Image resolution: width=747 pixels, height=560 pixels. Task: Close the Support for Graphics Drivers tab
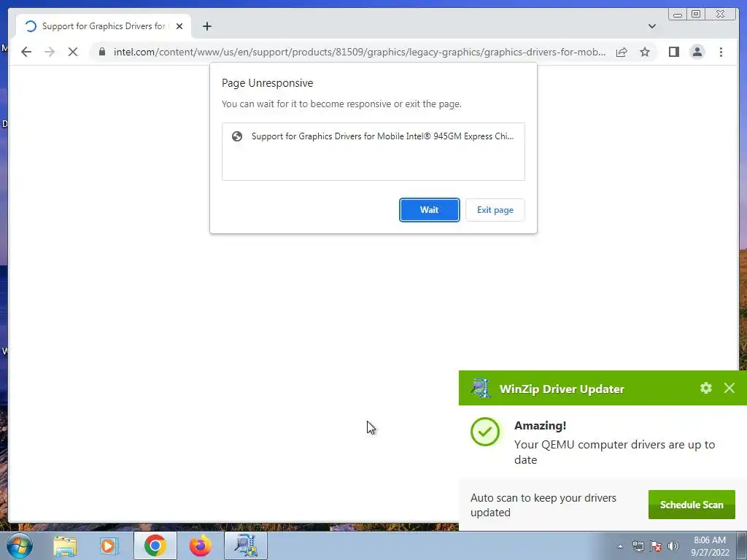click(x=179, y=26)
